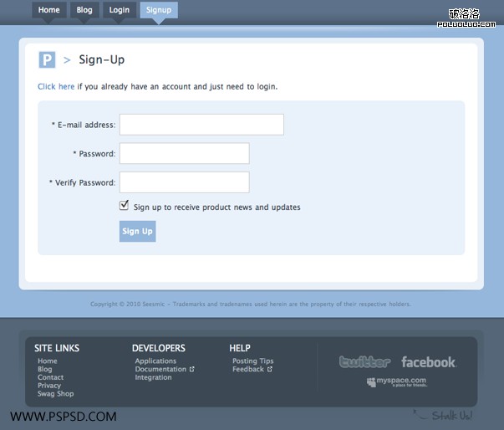
Task: Open the Twitter logo link
Action: point(364,362)
